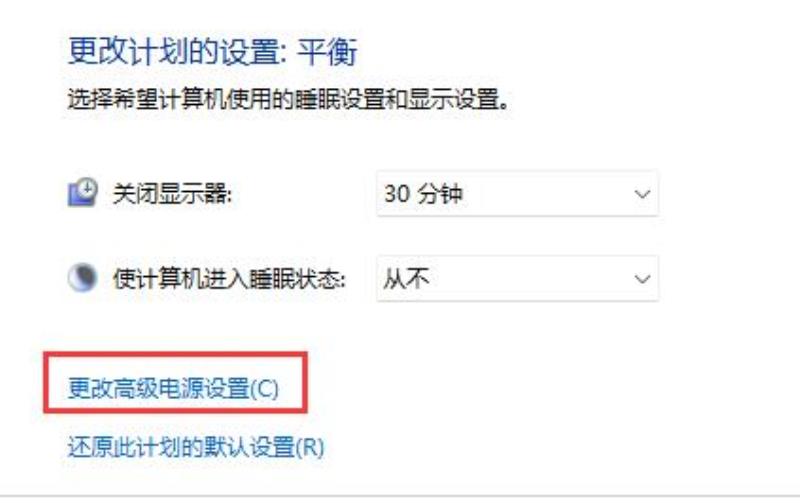Click the clock badge on the monitor icon
This screenshot has width=800, height=503.
tap(88, 188)
